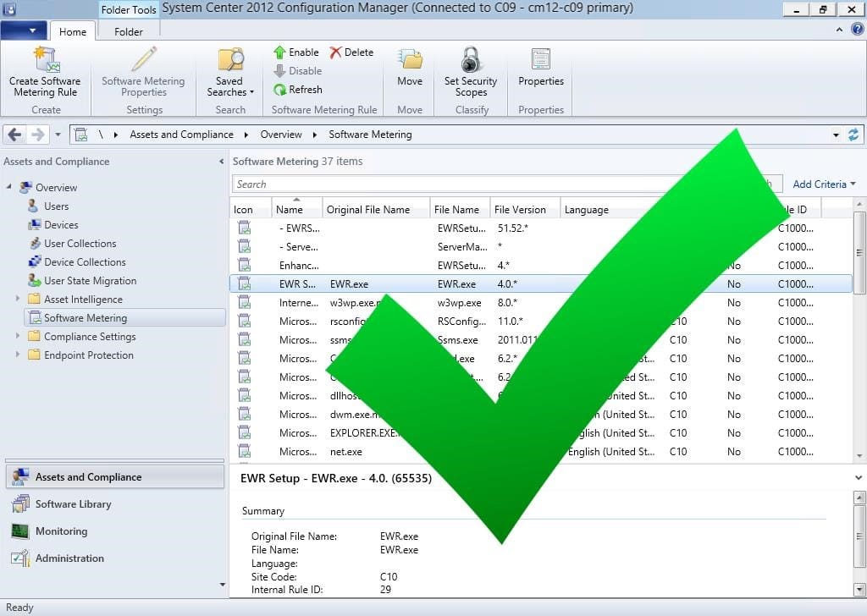Click the address bar refresh icon

tap(853, 135)
